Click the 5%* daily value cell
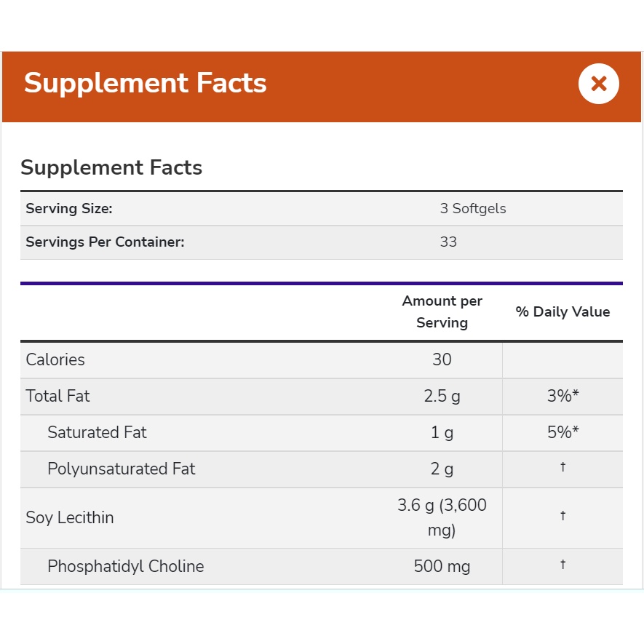The image size is (644, 644). 562,433
